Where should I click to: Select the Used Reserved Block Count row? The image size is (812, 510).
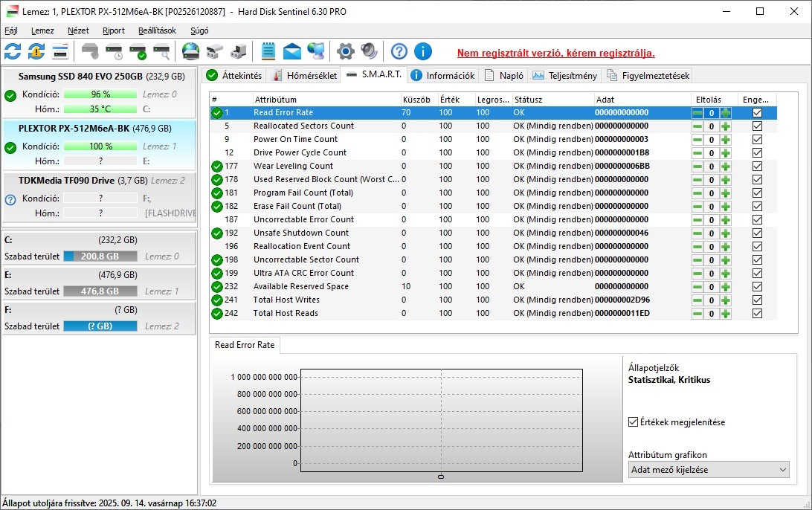tap(493, 179)
